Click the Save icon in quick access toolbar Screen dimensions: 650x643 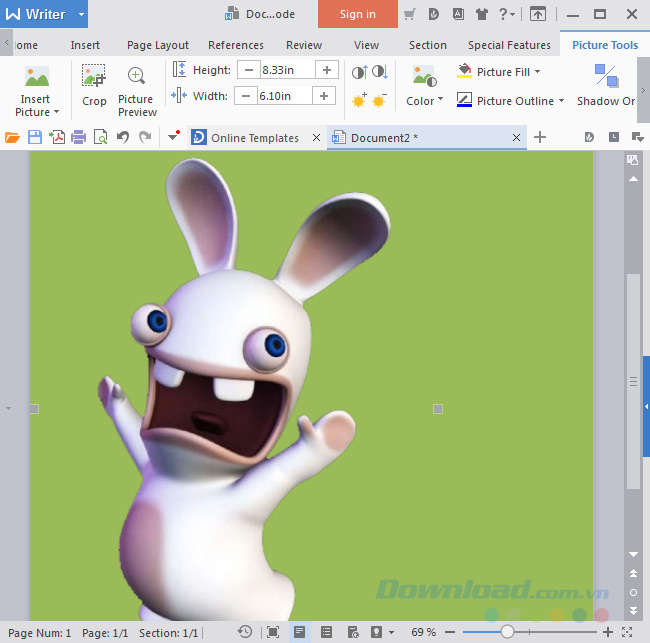35,138
